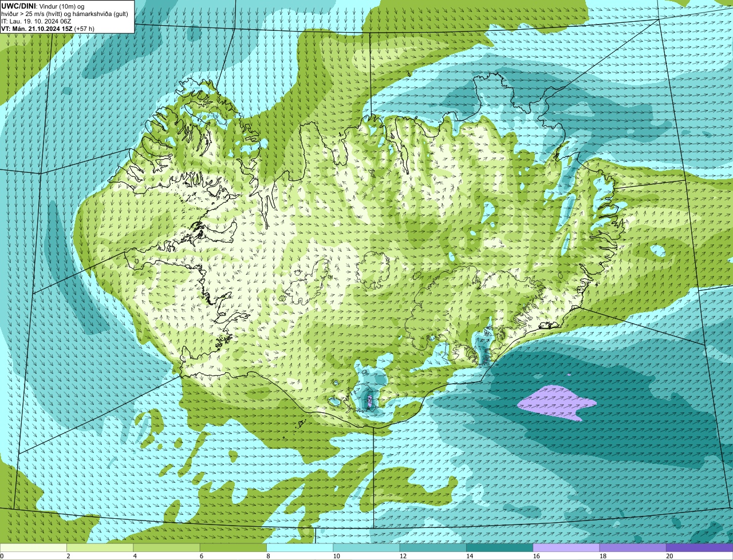The height and width of the screenshot is (560, 733).
Task: Click the UWC/DINI title text
Action: pyautogui.click(x=19, y=6)
